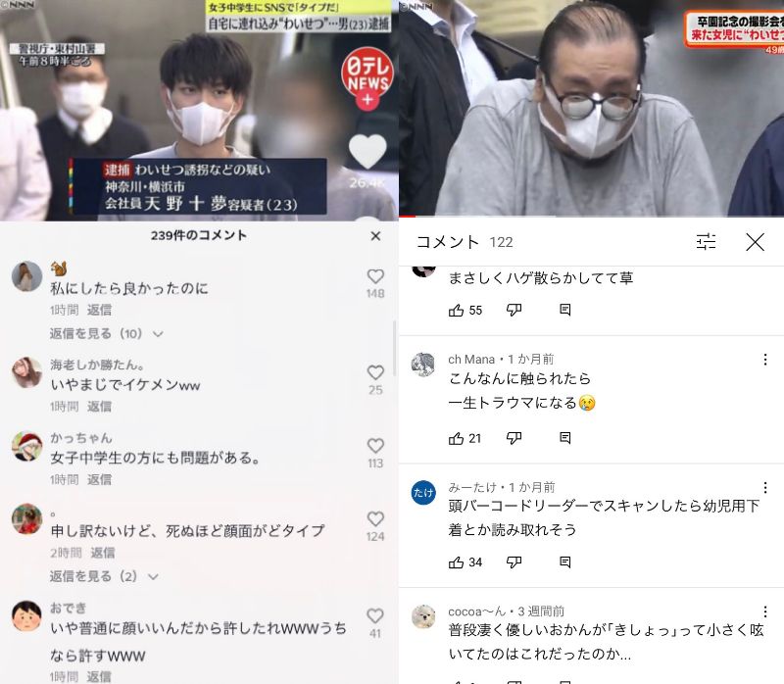
Task: Expand 返信を見る (2) replies
Action: 104,576
